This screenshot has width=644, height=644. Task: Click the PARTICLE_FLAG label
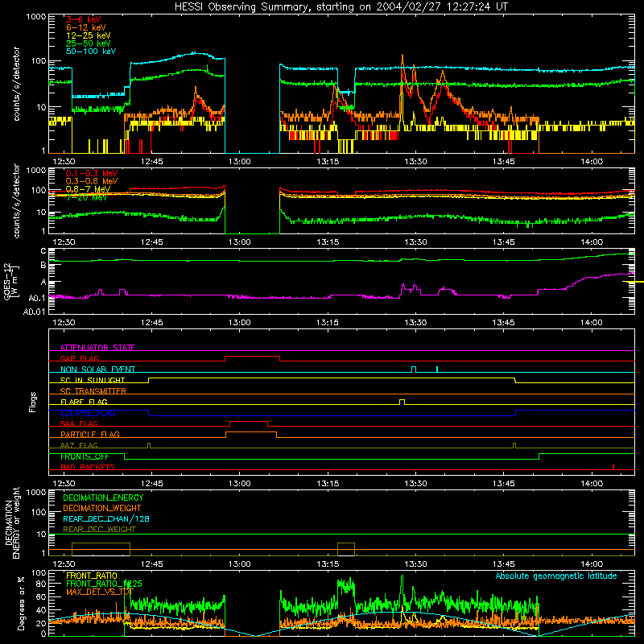click(x=90, y=434)
